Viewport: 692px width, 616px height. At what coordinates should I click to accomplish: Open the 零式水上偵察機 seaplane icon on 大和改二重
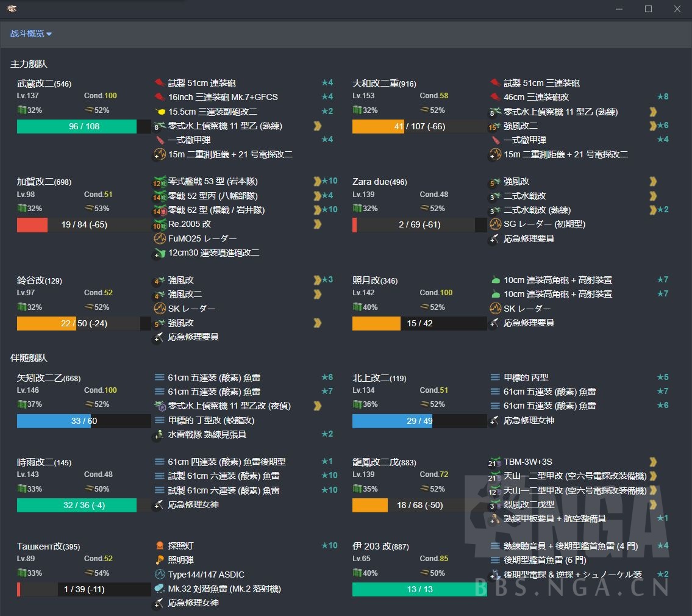coord(494,112)
